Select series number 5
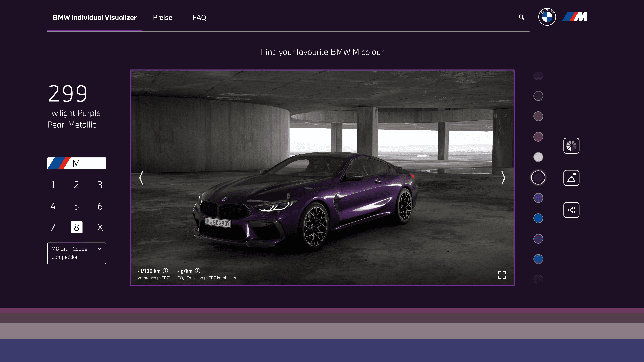The width and height of the screenshot is (644, 362). pyautogui.click(x=76, y=206)
